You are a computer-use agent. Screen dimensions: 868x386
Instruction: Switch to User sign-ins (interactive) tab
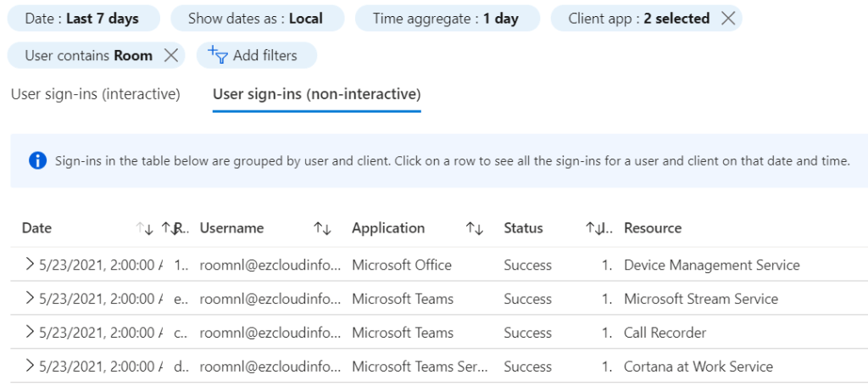96,94
